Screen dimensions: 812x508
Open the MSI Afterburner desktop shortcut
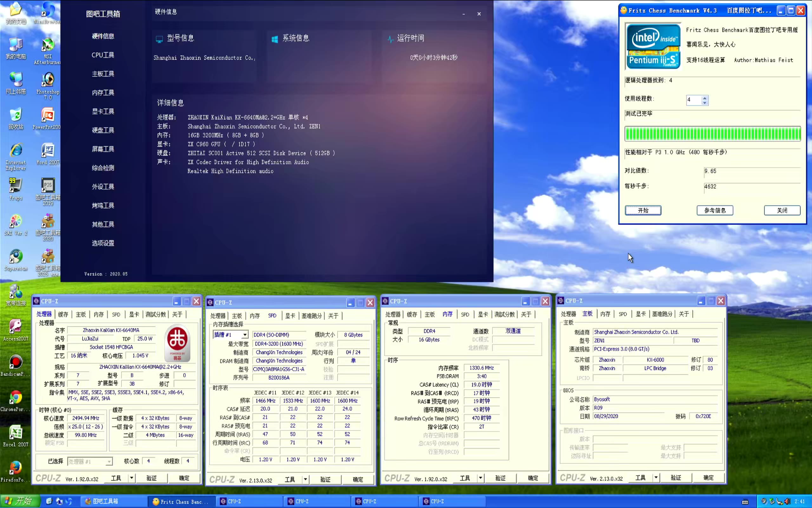(x=48, y=51)
